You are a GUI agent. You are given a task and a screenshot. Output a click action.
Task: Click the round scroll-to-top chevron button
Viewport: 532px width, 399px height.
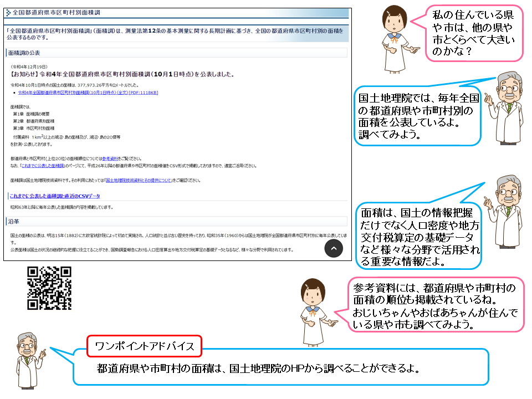pyautogui.click(x=334, y=248)
